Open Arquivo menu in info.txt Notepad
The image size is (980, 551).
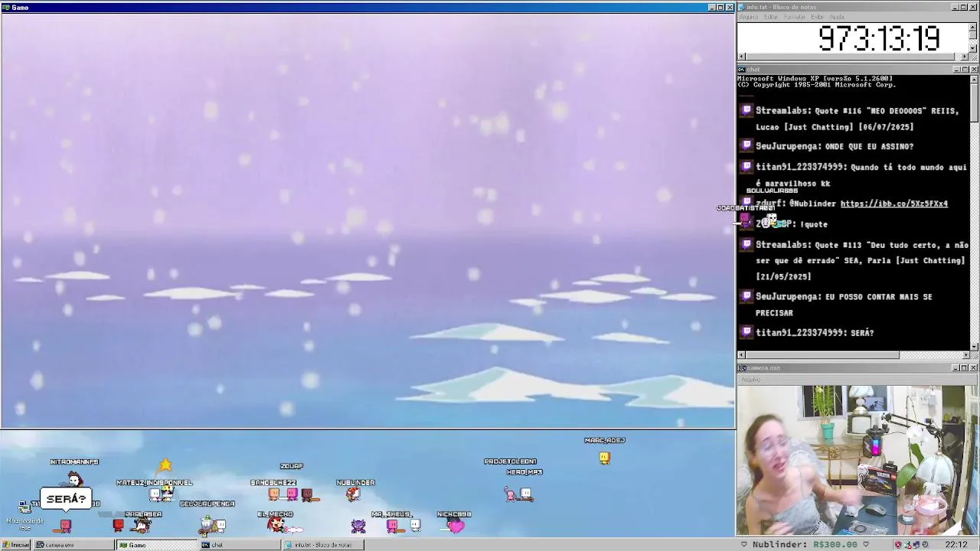coord(748,17)
